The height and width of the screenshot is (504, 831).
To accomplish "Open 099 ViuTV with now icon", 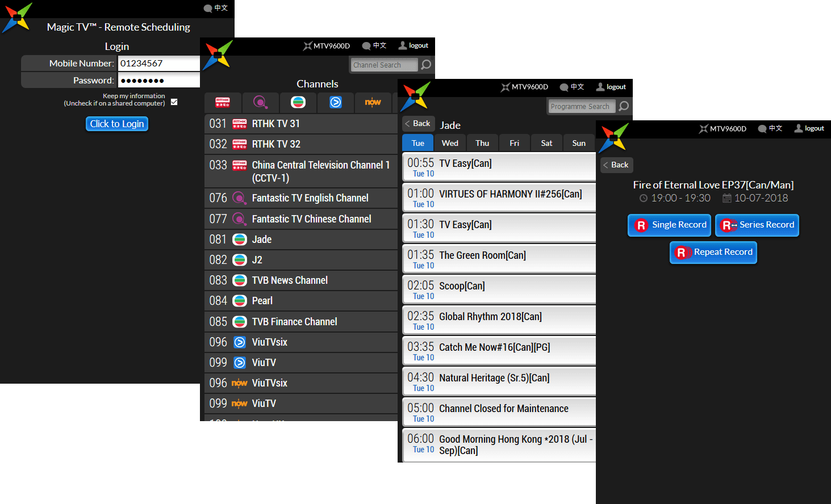I will [x=301, y=404].
